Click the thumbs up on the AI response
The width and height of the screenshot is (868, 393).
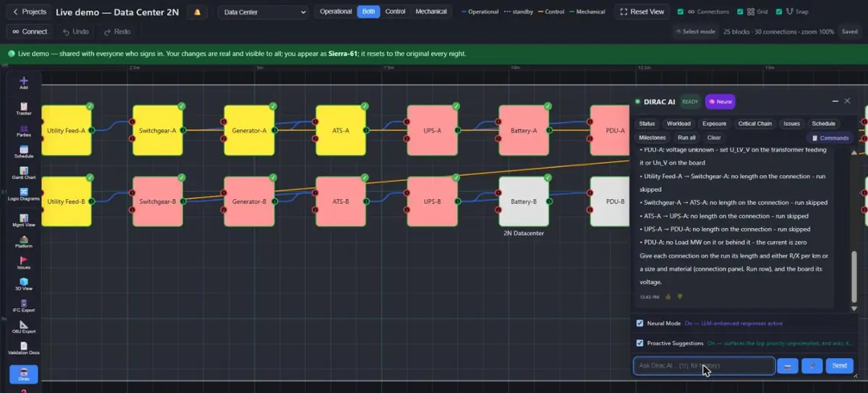coord(668,296)
